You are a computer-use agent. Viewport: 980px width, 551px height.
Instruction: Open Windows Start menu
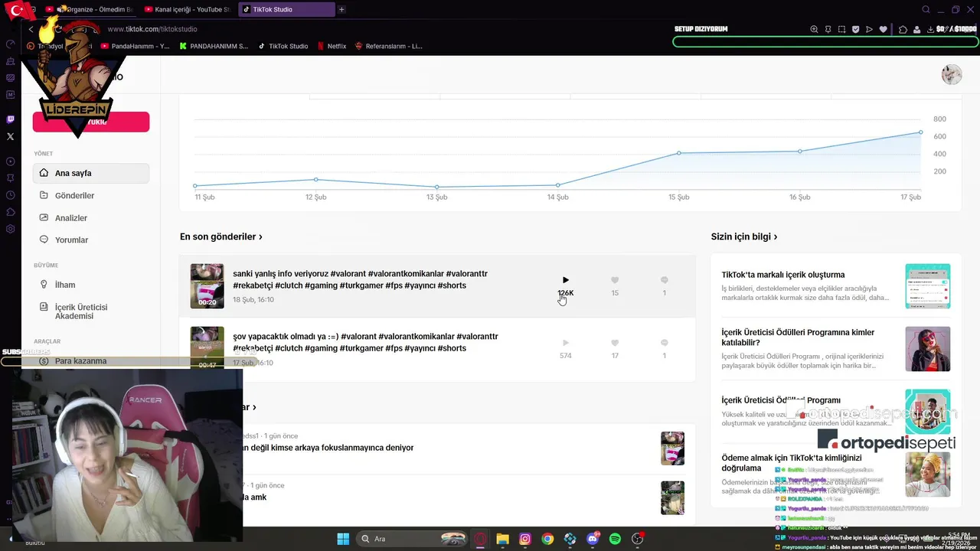pyautogui.click(x=343, y=539)
